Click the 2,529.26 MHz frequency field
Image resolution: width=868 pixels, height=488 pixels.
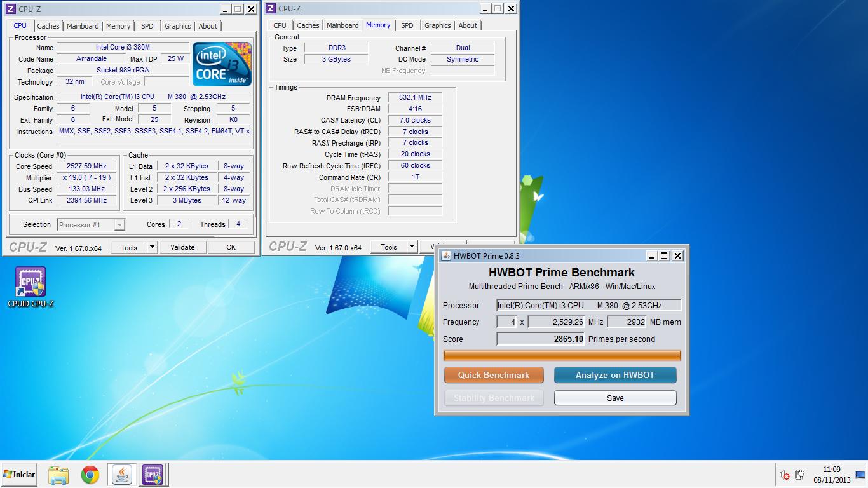click(556, 322)
